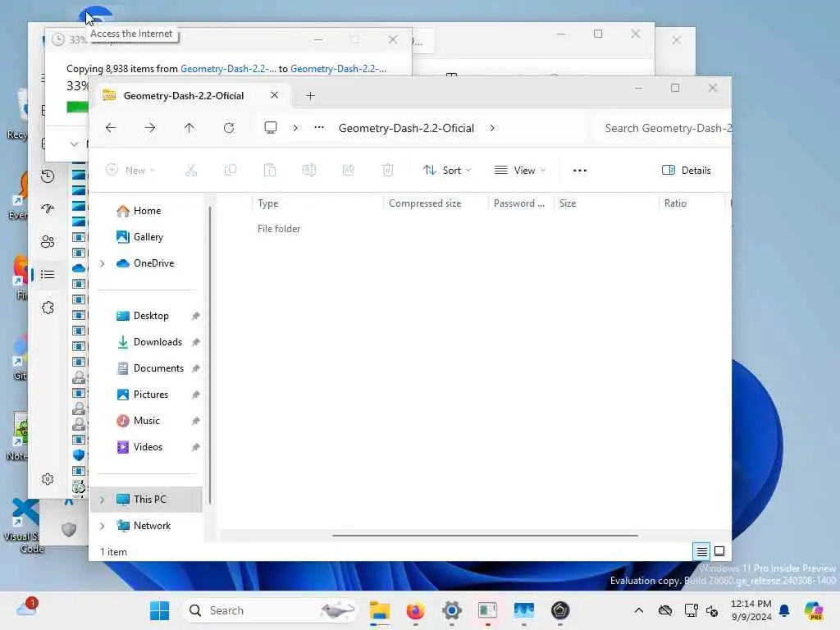Navigate up one folder level
The image size is (840, 630).
click(x=189, y=128)
